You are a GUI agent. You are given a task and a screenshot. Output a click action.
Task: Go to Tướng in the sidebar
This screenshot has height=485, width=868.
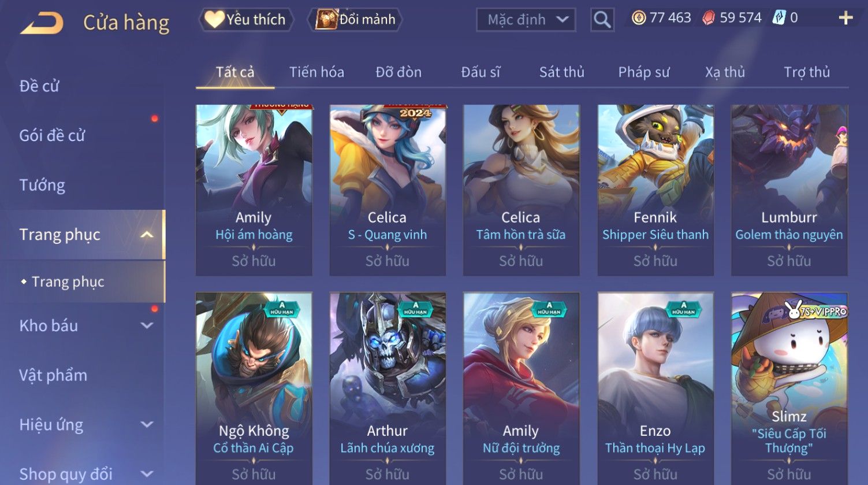coord(42,185)
